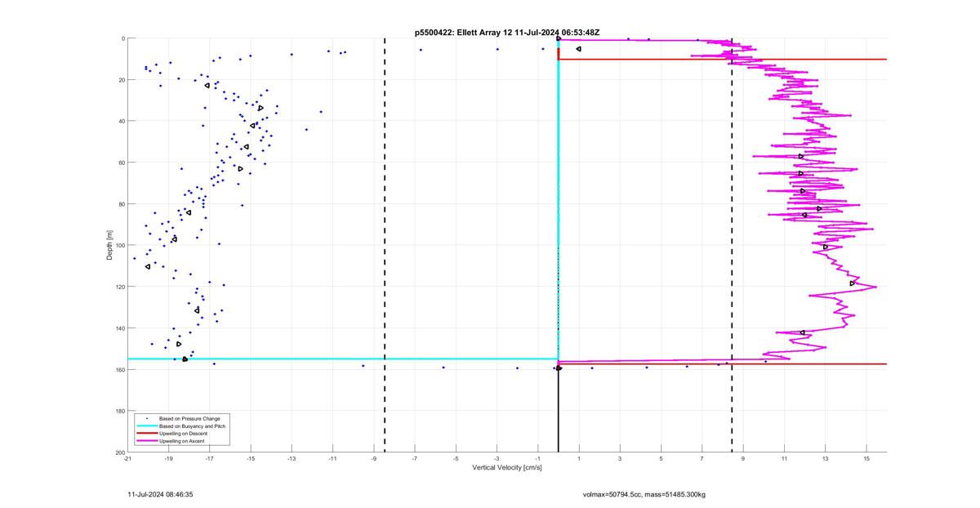Click depth-axis tick label '160'
Viewport: 980px width, 508px height.
tap(119, 369)
